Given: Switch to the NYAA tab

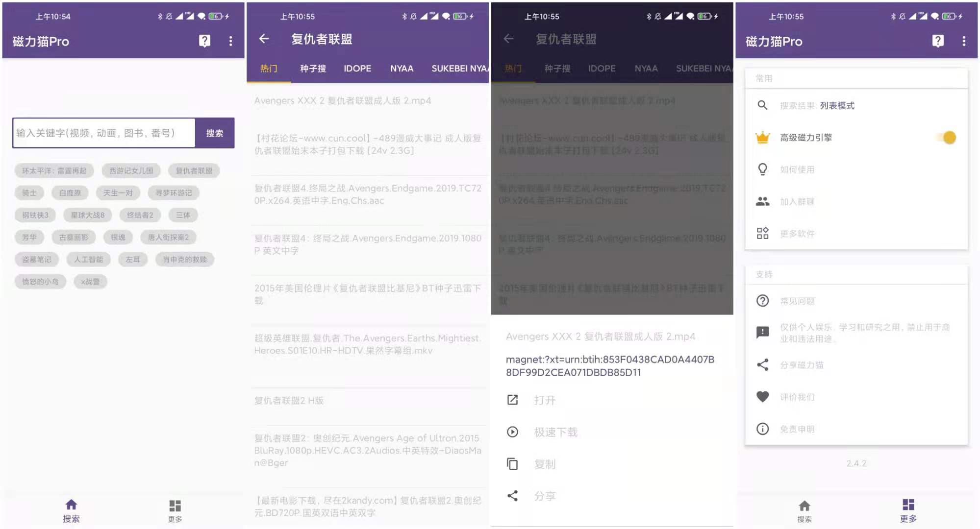Looking at the screenshot, I should [x=402, y=69].
